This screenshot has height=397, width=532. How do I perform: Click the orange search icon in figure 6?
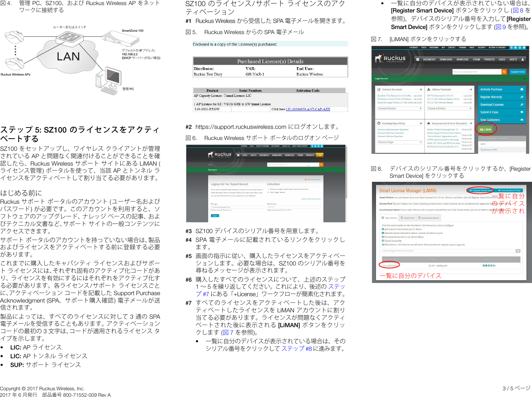[321, 165]
